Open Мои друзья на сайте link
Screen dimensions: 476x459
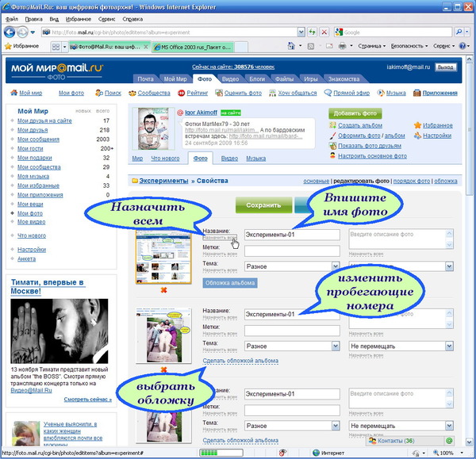44,120
